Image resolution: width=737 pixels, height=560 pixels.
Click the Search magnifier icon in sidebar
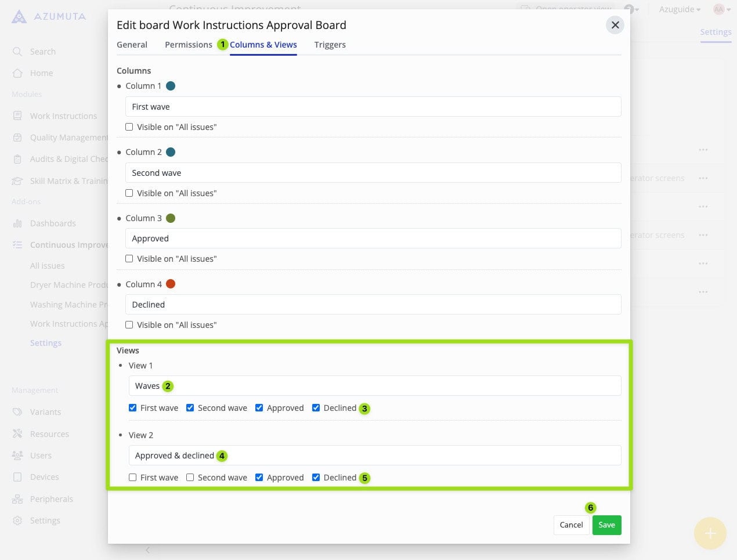click(x=17, y=52)
